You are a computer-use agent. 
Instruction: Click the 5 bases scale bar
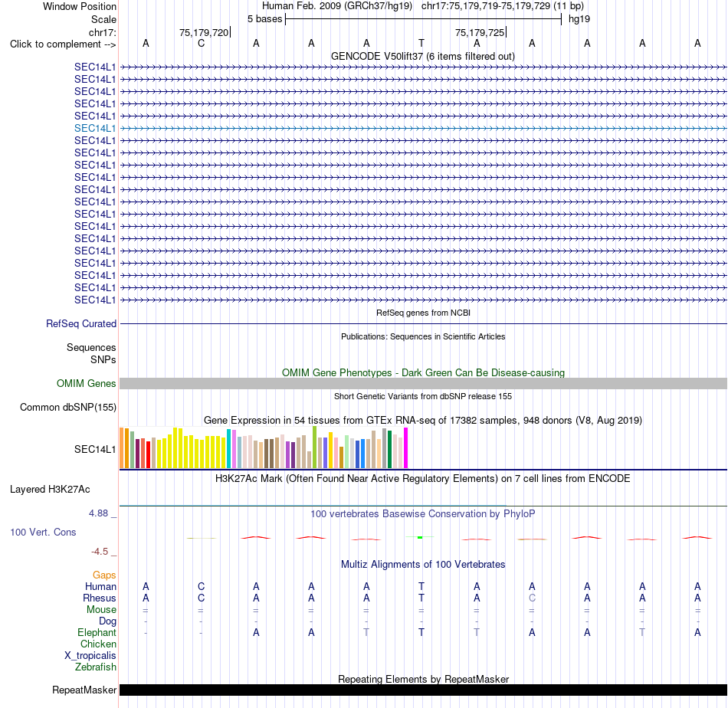pos(423,19)
